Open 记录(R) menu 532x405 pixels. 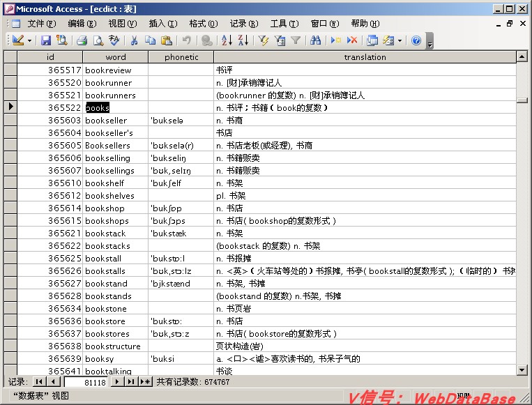244,24
